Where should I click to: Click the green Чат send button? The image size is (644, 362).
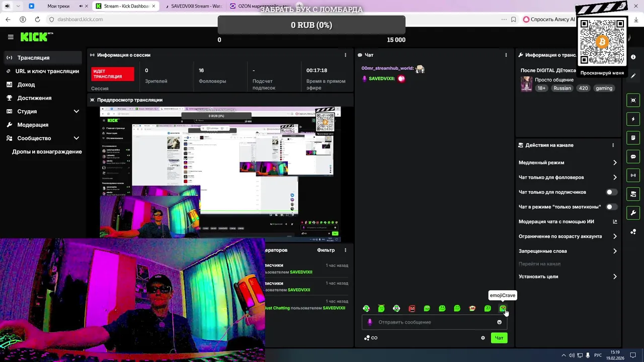click(x=499, y=338)
